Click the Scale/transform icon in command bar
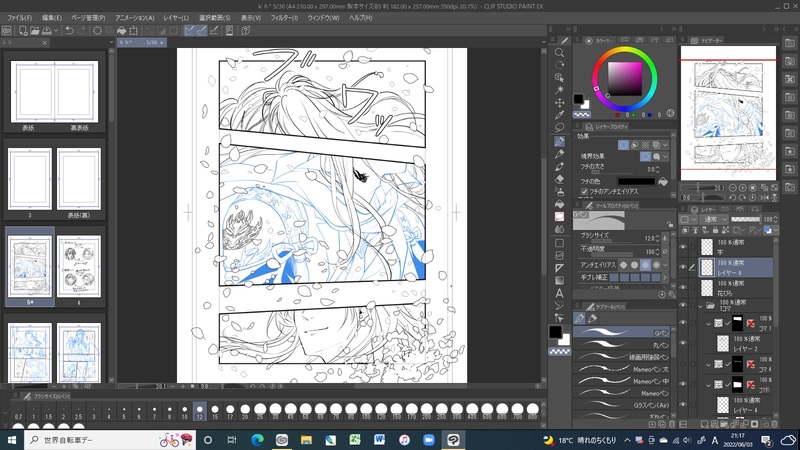Viewport: 800px width, 450px height. click(x=134, y=31)
